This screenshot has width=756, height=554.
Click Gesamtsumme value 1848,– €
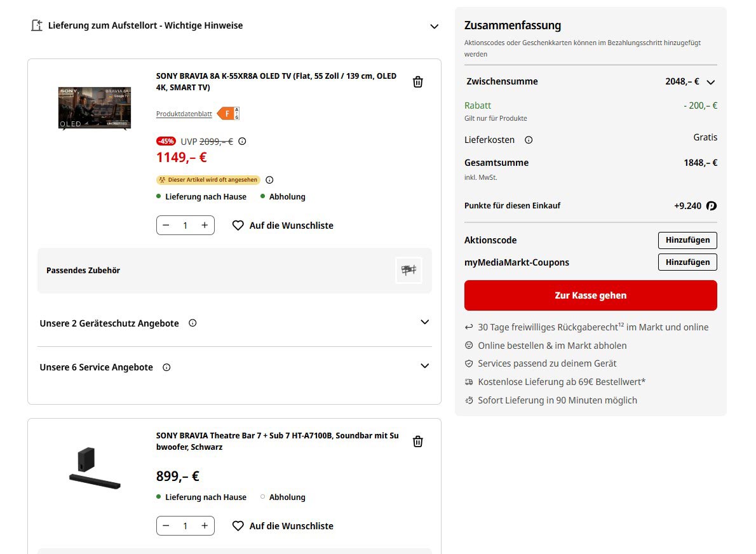click(x=700, y=163)
